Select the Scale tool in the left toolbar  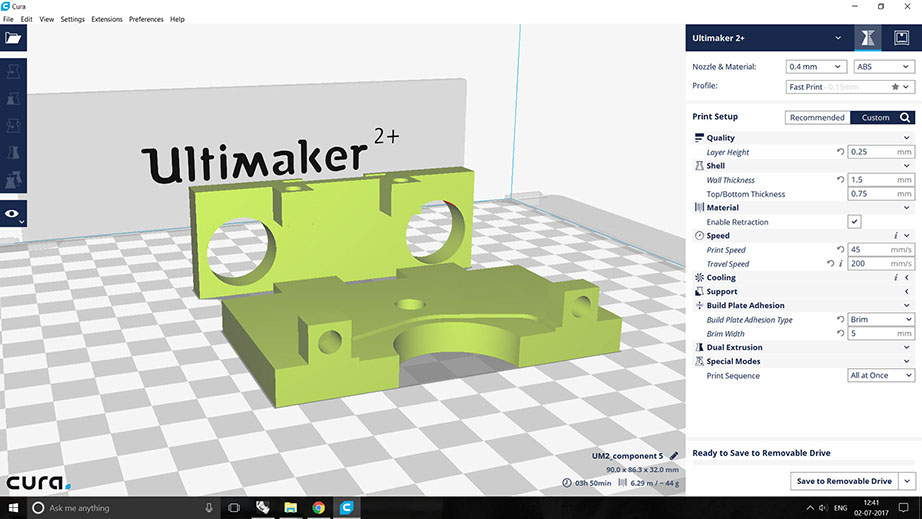[x=13, y=99]
